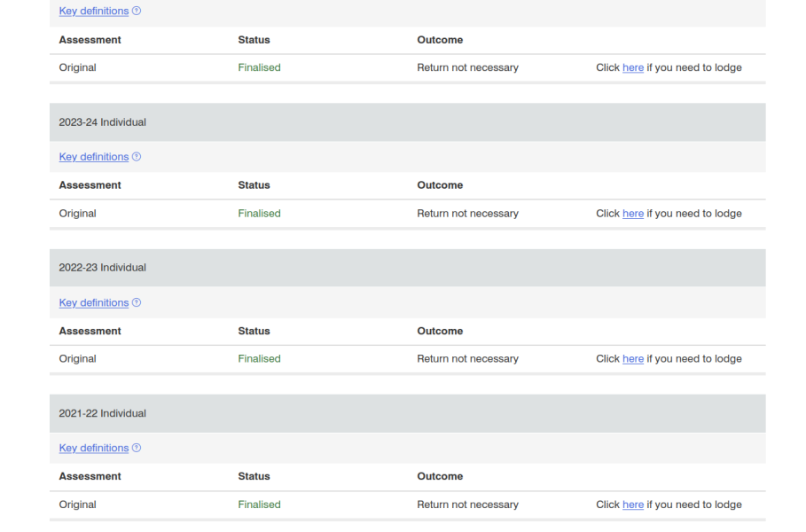This screenshot has width=806, height=532.
Task: Select the 2023-24 Individual section header
Action: pos(103,122)
